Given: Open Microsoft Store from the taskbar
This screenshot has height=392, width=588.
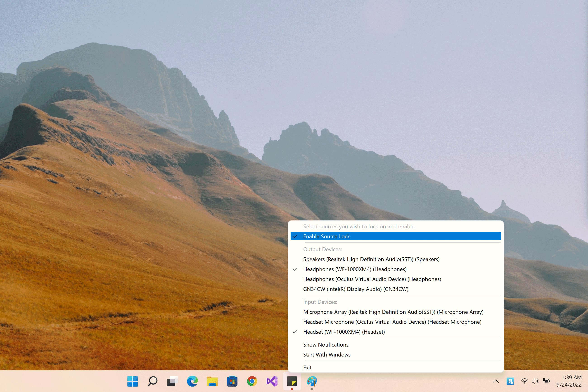Looking at the screenshot, I should coord(232,381).
